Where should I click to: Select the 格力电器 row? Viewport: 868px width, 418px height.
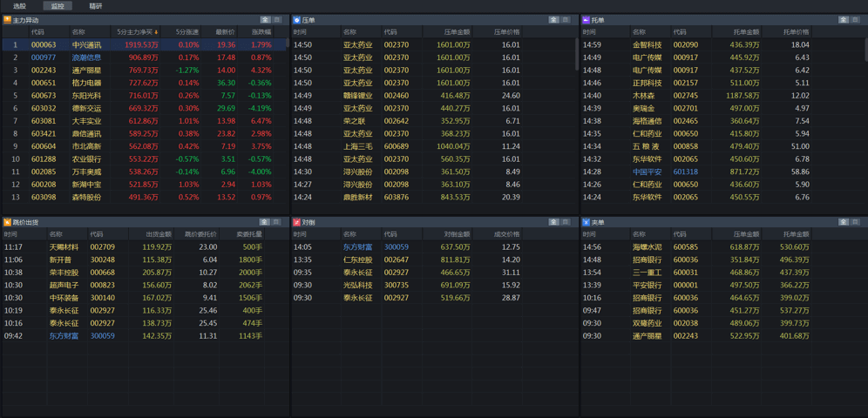tap(144, 83)
